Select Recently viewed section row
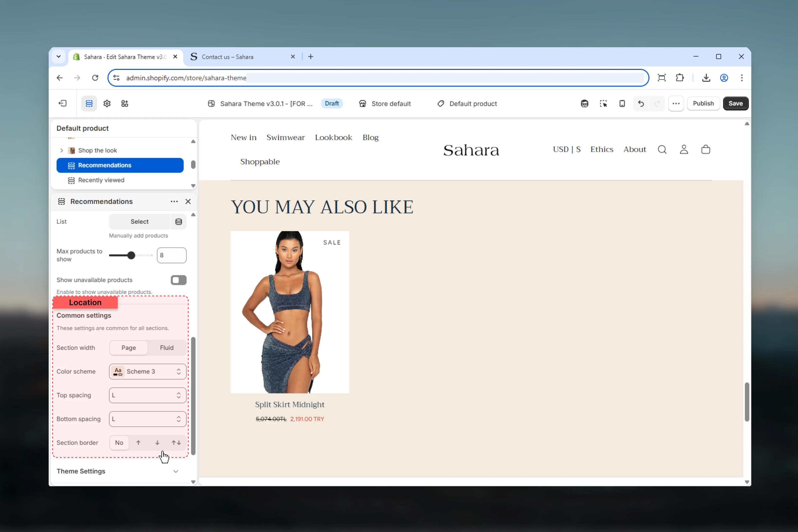Screen dimensions: 798x532 [120, 180]
